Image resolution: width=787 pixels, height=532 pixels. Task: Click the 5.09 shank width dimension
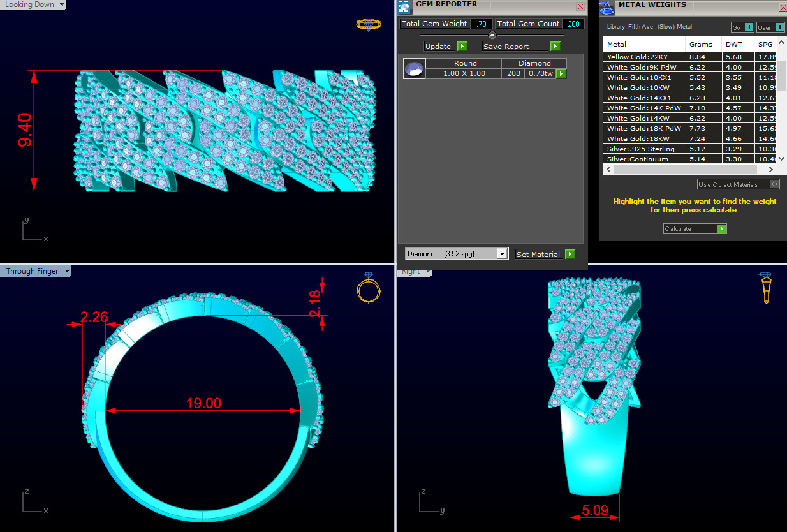point(594,511)
